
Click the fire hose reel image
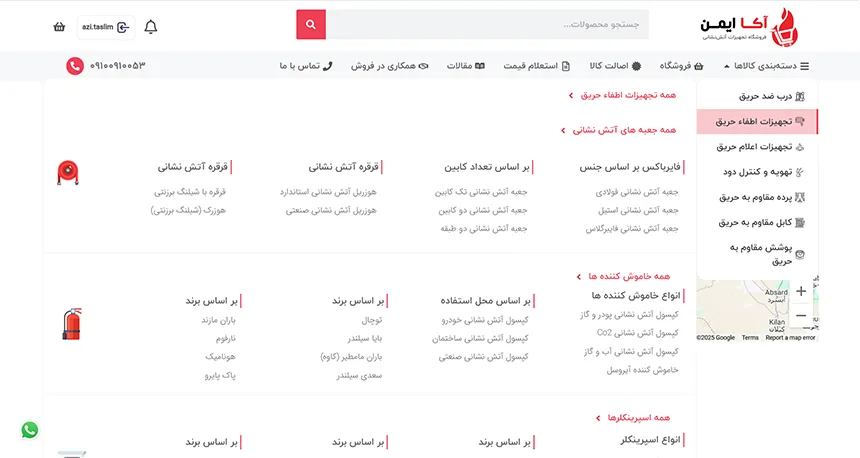[68, 172]
